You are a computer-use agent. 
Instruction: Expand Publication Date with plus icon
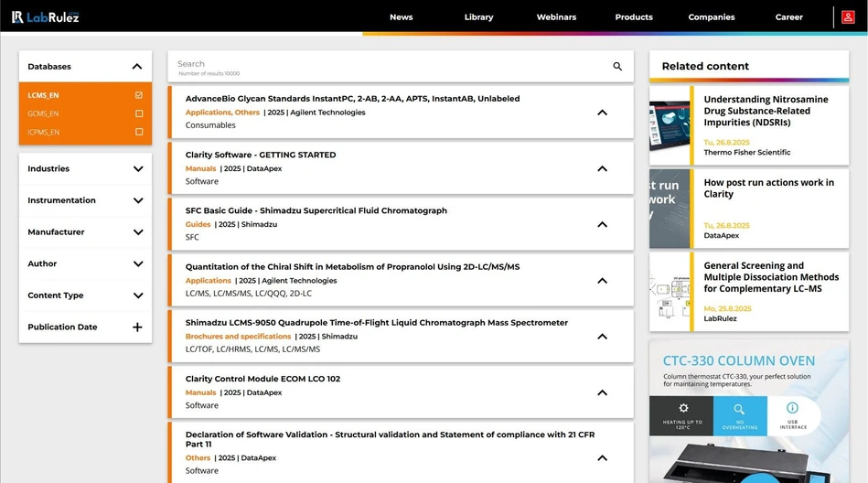pos(137,327)
